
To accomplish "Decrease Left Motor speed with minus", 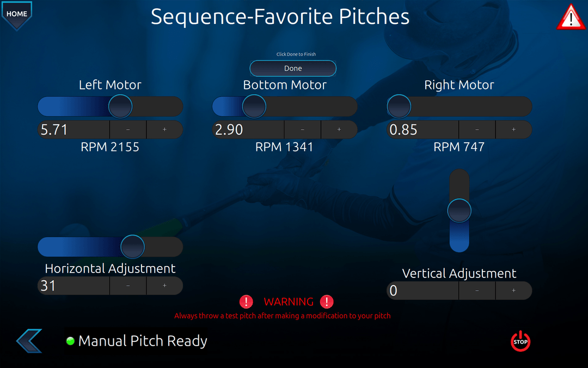I will point(128,130).
